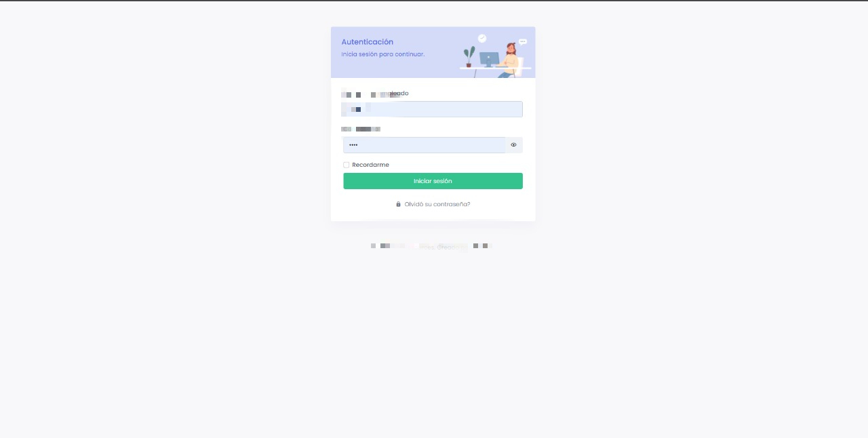This screenshot has width=868, height=438.
Task: Click the woman seated at the desk
Action: pos(510,60)
